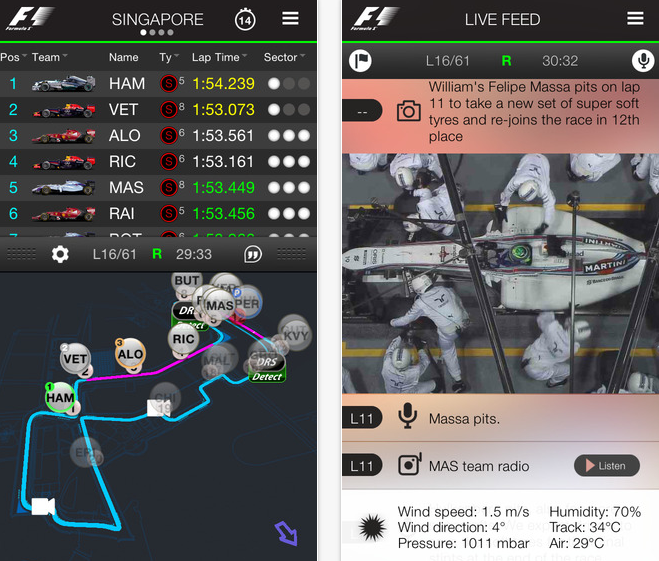The height and width of the screenshot is (561, 659).
Task: Open the hamburger menu on Live Feed screen
Action: coord(635,18)
